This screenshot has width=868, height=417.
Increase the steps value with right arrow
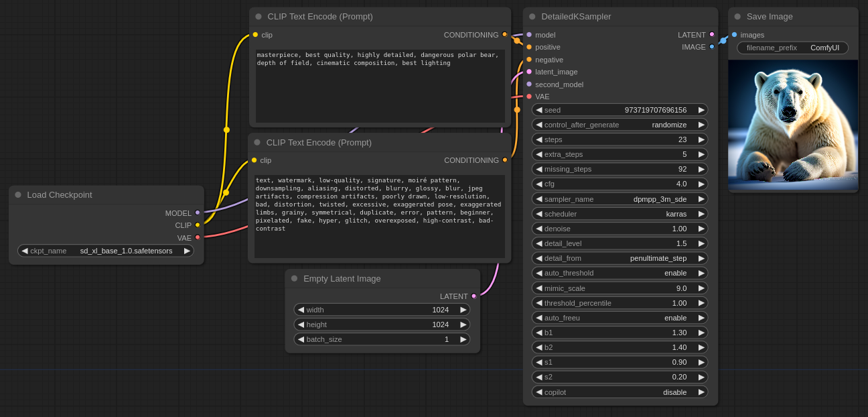click(x=701, y=139)
